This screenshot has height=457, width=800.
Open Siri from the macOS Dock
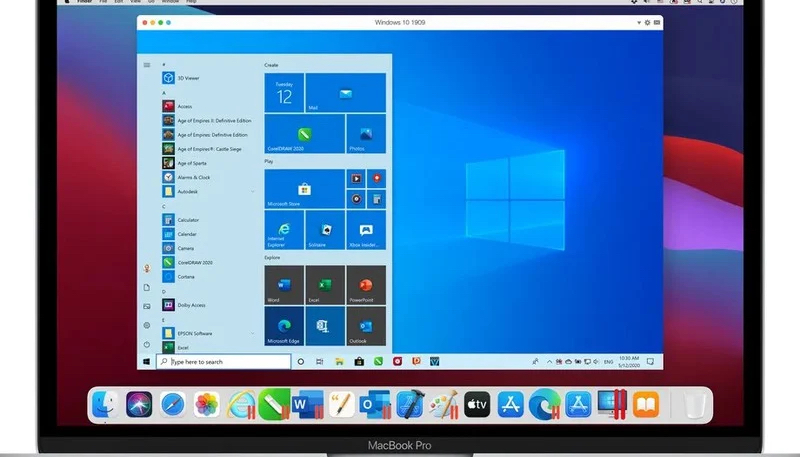(139, 404)
